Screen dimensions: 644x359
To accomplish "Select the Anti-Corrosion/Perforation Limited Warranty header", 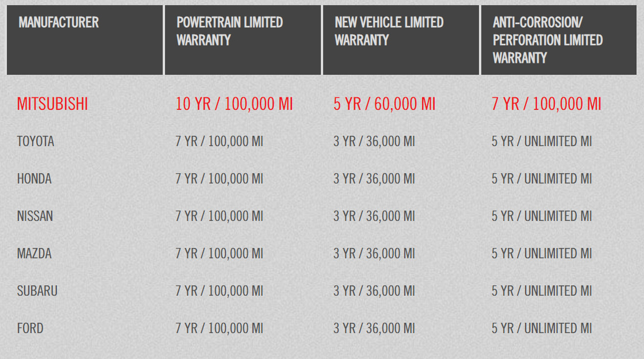I will pos(559,40).
